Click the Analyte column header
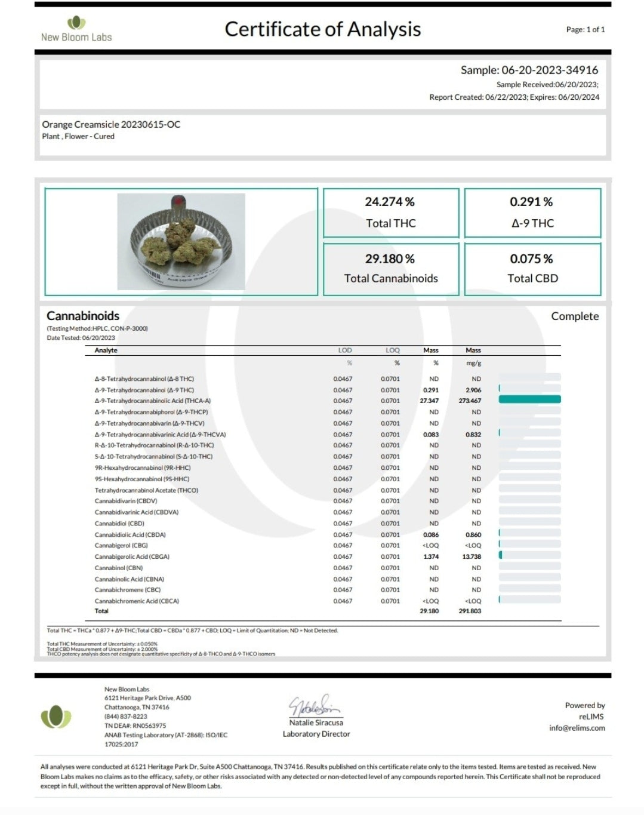 (106, 350)
